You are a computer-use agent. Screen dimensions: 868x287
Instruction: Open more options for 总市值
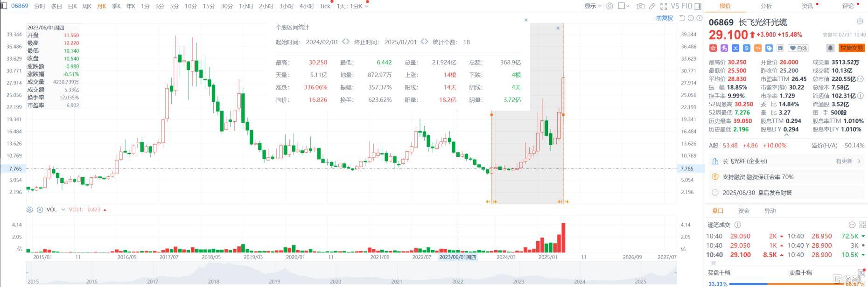[860, 79]
